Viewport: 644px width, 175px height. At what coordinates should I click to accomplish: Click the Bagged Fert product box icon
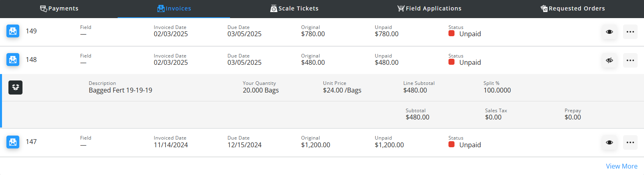[x=15, y=87]
